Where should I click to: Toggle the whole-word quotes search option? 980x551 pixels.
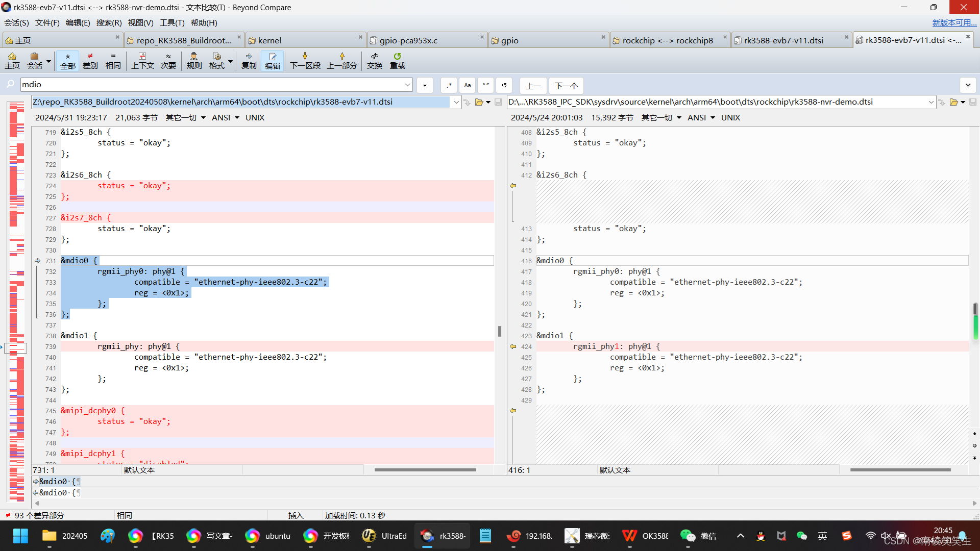(485, 85)
